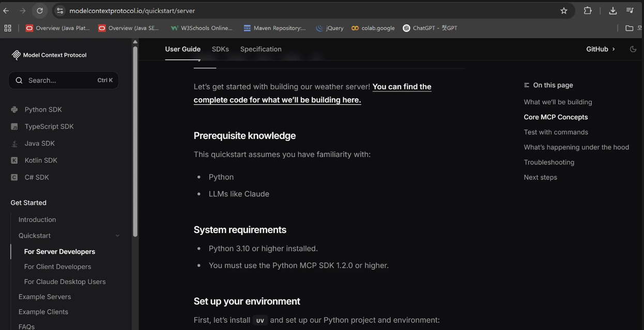
Task: Click the browser back arrow
Action: coord(6,10)
